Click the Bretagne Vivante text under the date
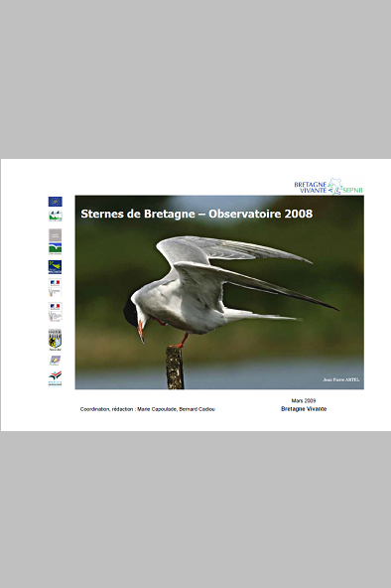391x588 pixels. pyautogui.click(x=304, y=409)
